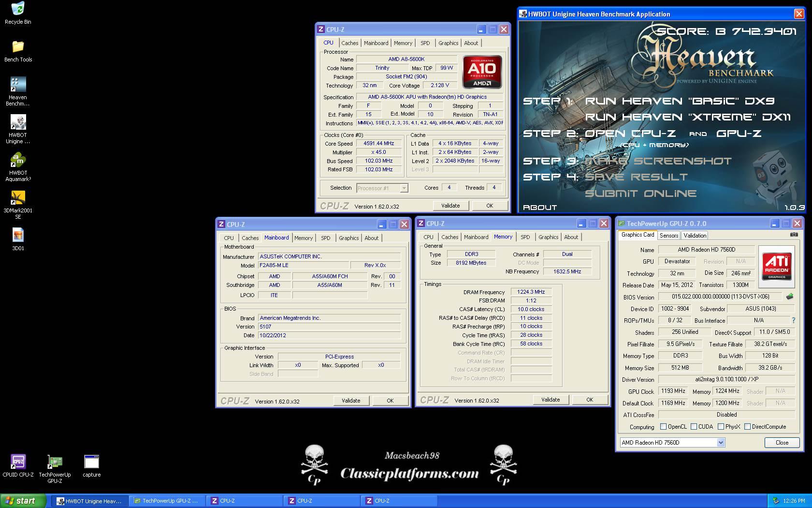Open Graphics tab in Mainboard CPU-Z window

pyautogui.click(x=349, y=238)
